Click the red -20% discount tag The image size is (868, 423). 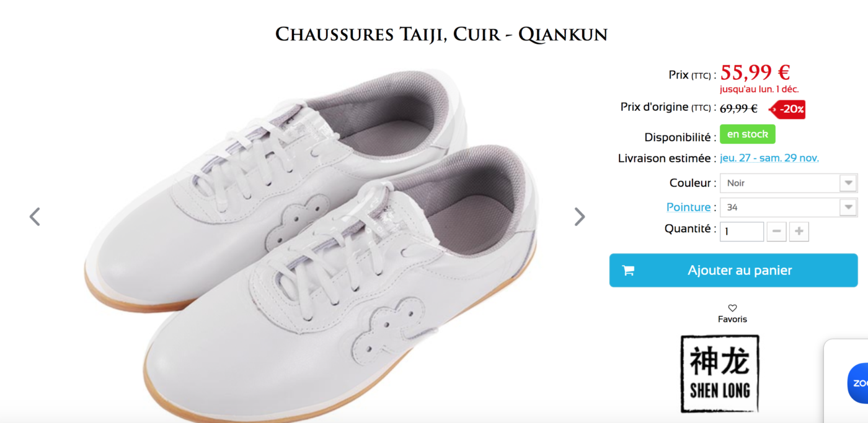(787, 109)
